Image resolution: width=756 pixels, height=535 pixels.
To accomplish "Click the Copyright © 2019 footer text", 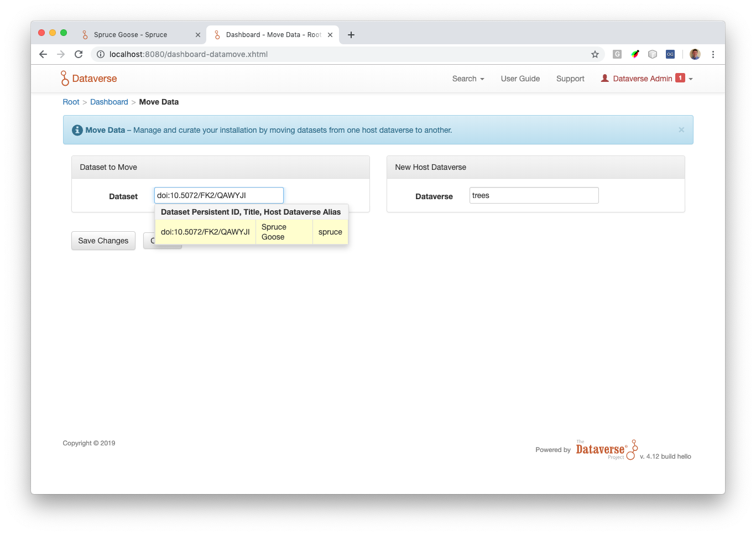I will point(89,443).
